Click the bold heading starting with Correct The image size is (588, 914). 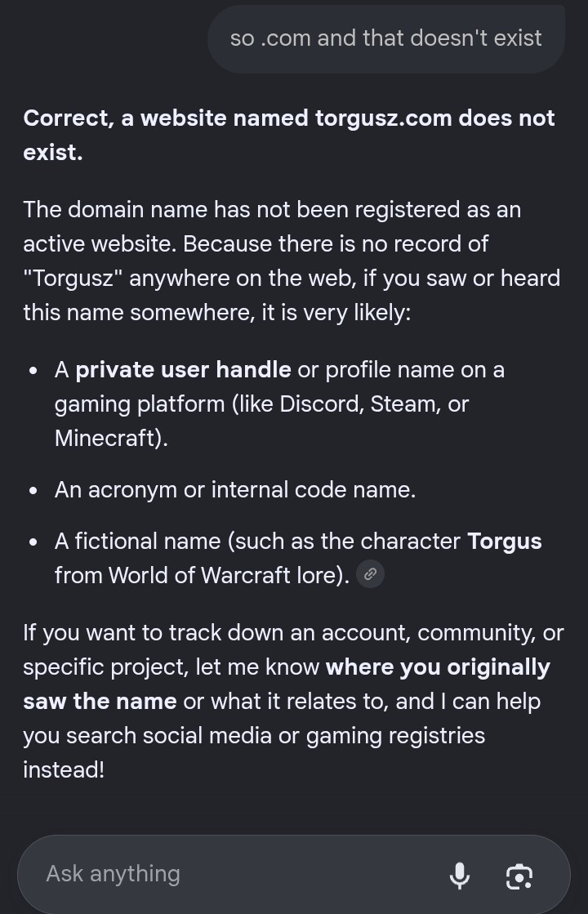288,136
